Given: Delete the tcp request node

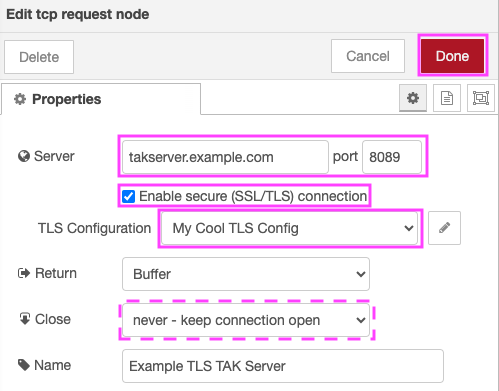Looking at the screenshot, I should pyautogui.click(x=39, y=57).
